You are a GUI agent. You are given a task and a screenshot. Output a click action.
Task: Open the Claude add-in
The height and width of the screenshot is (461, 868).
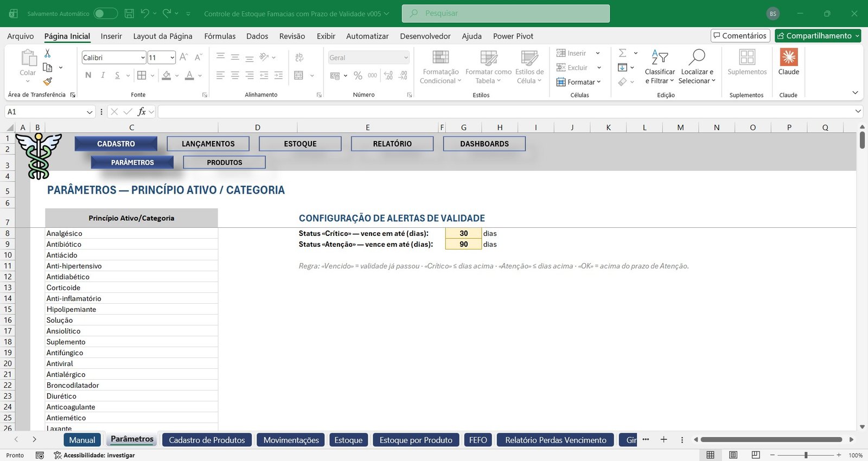click(x=789, y=62)
